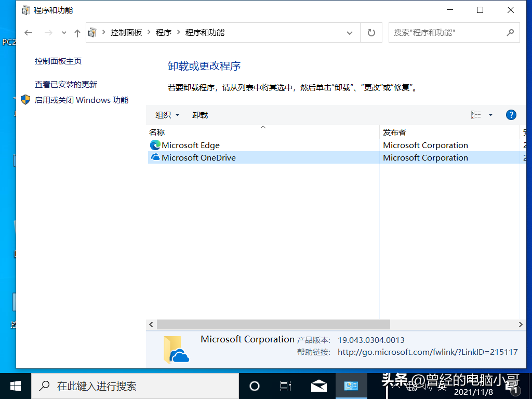Close the 程序和功能 window
The width and height of the screenshot is (532, 399).
click(x=511, y=10)
